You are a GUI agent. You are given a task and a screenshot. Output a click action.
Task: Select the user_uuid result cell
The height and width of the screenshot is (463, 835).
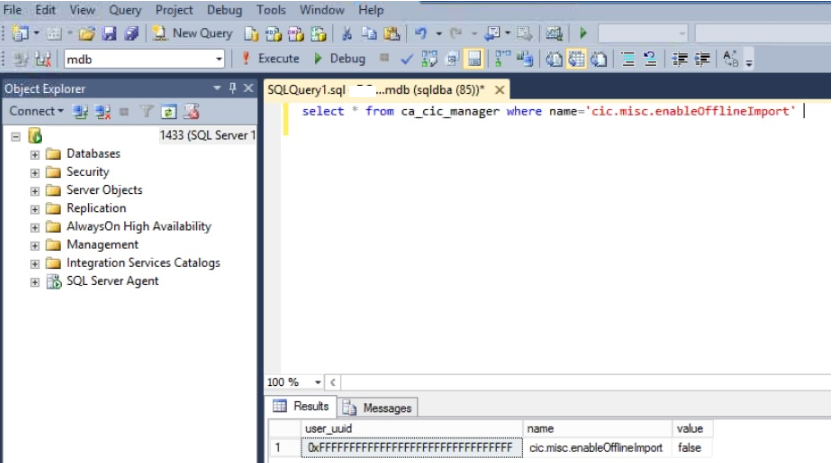click(410, 448)
